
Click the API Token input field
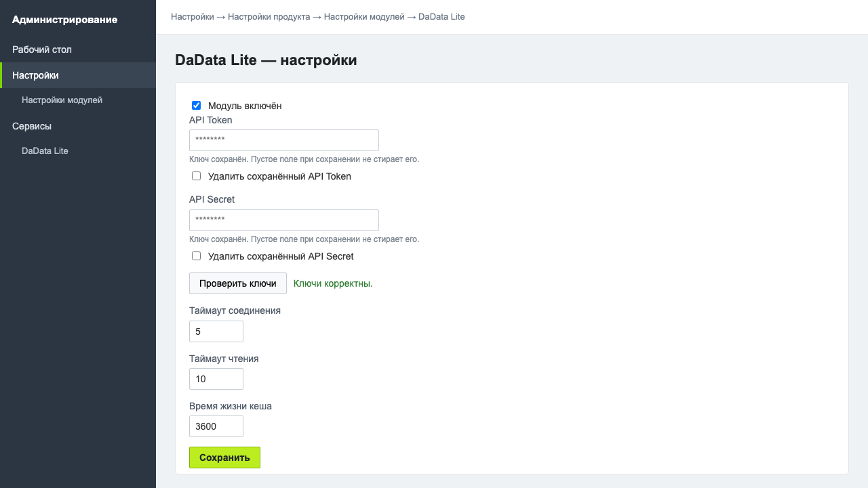pyautogui.click(x=284, y=140)
